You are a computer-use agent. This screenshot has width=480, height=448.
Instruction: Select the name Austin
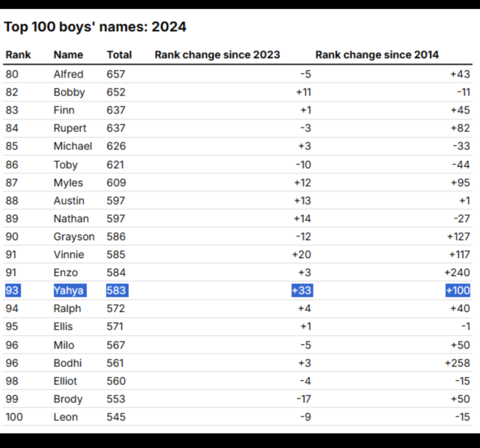[69, 201]
